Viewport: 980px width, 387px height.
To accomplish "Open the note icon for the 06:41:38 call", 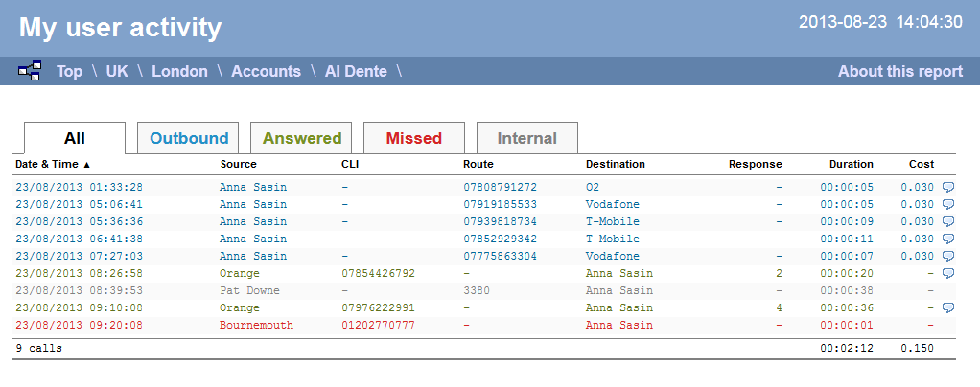I will tap(947, 239).
